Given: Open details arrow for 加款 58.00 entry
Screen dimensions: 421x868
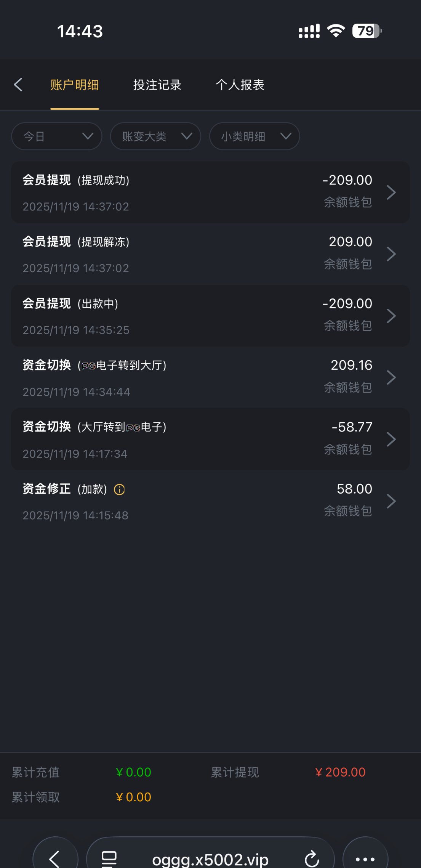Looking at the screenshot, I should pyautogui.click(x=391, y=501).
